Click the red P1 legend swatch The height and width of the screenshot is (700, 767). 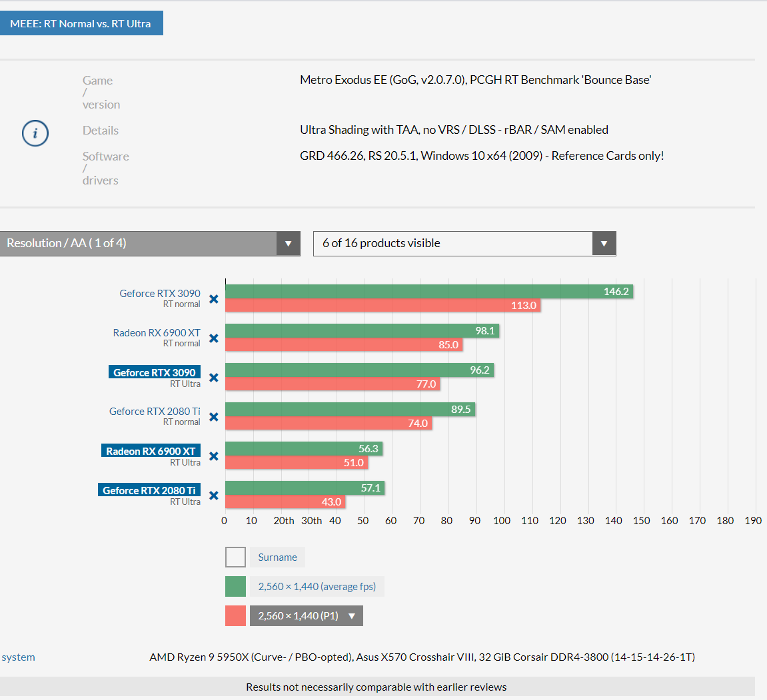click(235, 616)
